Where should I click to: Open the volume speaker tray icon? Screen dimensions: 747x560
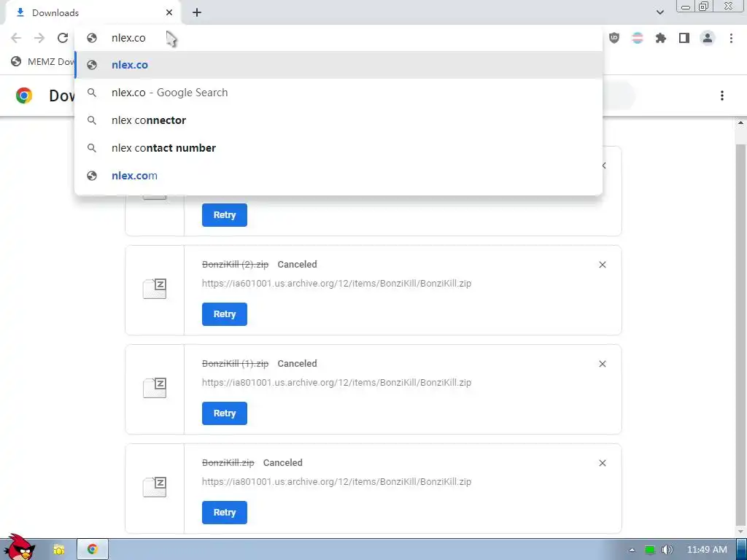click(x=667, y=550)
